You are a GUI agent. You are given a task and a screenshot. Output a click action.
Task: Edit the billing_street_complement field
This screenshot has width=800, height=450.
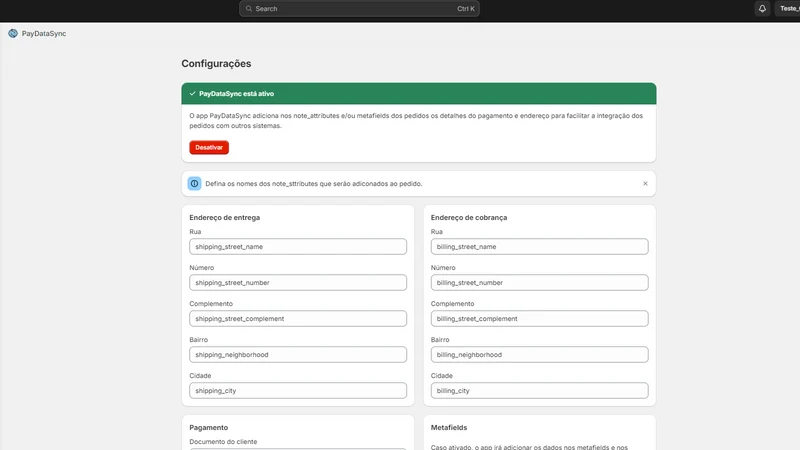(x=539, y=318)
